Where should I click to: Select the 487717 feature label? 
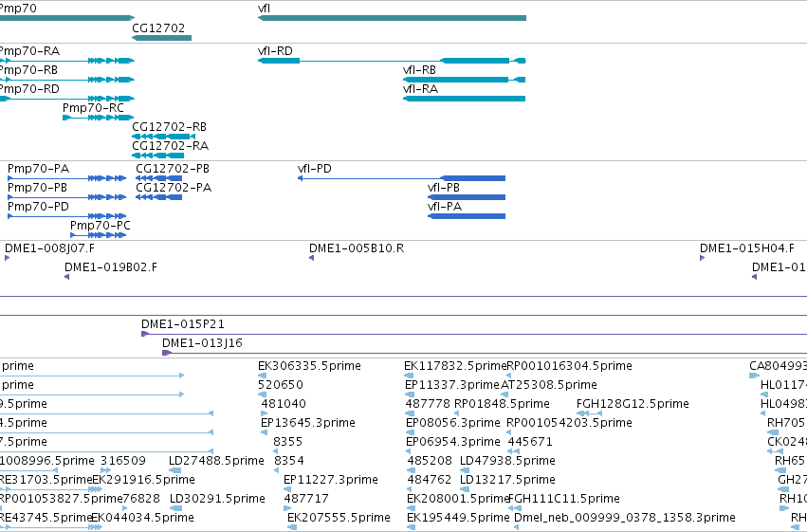pyautogui.click(x=306, y=499)
